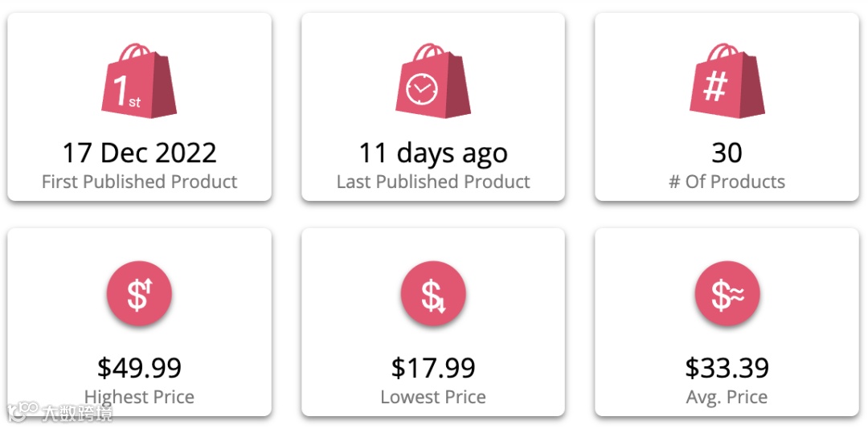Image resolution: width=868 pixels, height=429 pixels.
Task: Click the dollar up-arrow highest price icon
Action: coord(140,293)
